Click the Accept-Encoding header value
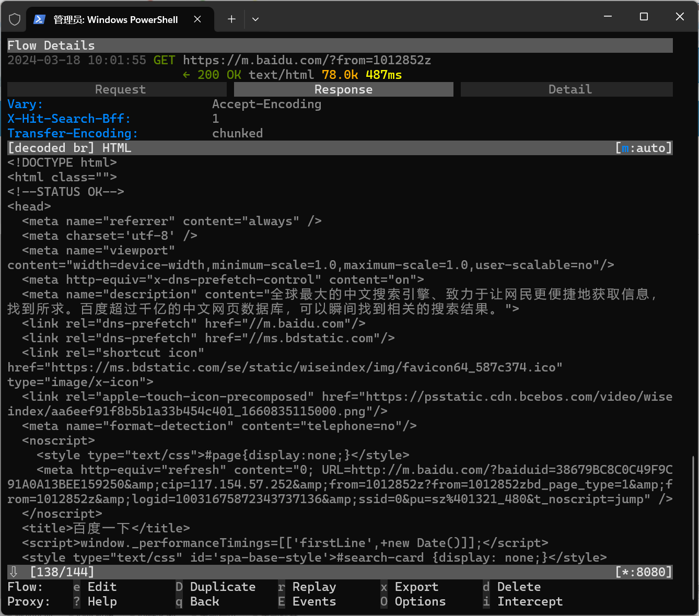Screen dimensions: 699x616 coord(266,104)
